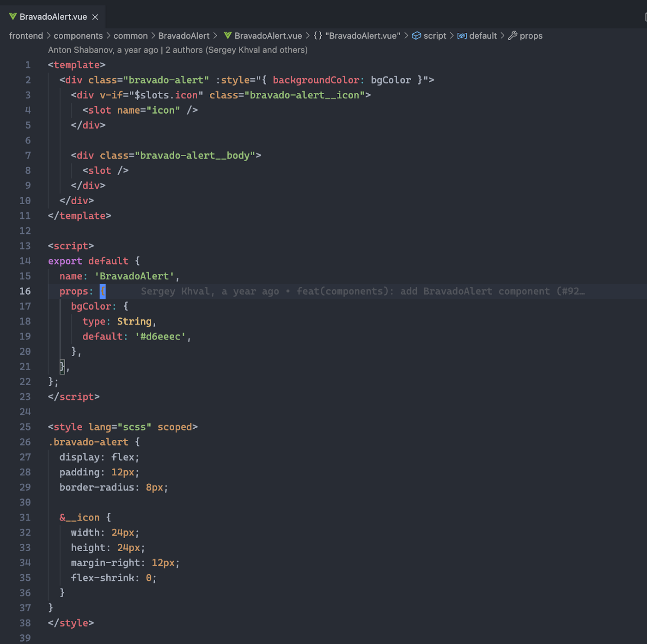This screenshot has width=647, height=644.
Task: Select the BravadoAlert.vue editor tab
Action: point(53,17)
